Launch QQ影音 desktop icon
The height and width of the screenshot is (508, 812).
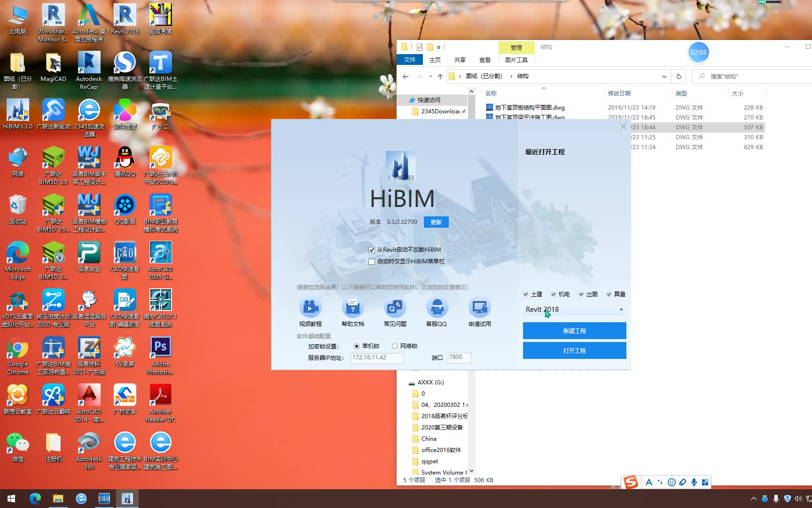[125, 209]
